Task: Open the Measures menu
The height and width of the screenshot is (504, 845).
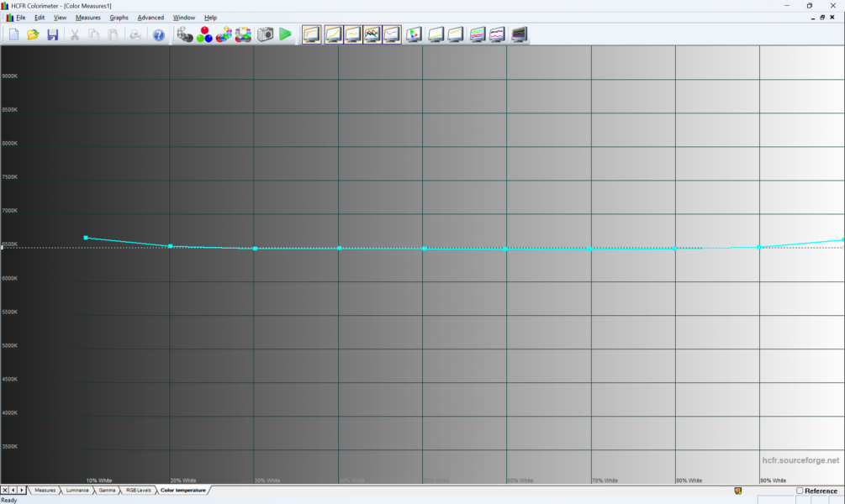Action: (87, 18)
